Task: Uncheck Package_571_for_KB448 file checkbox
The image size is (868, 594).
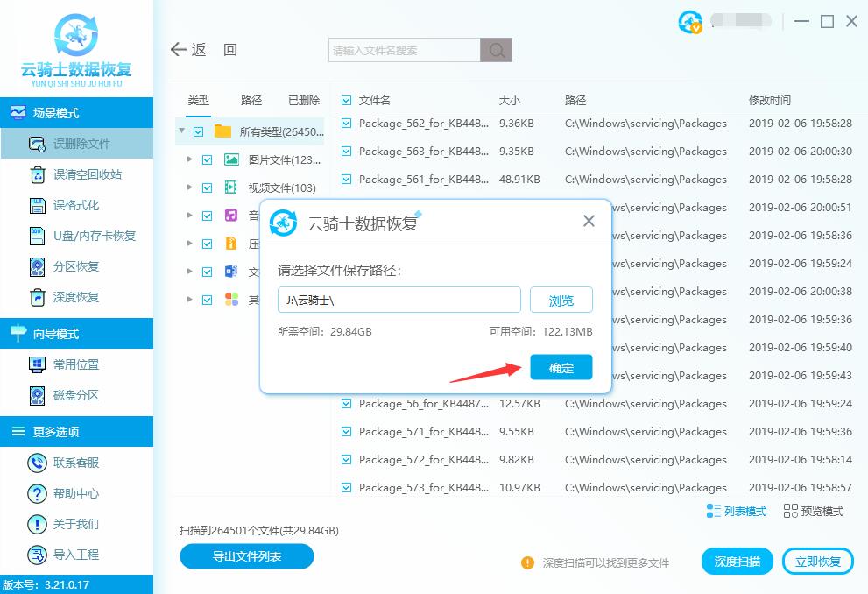Action: [347, 431]
